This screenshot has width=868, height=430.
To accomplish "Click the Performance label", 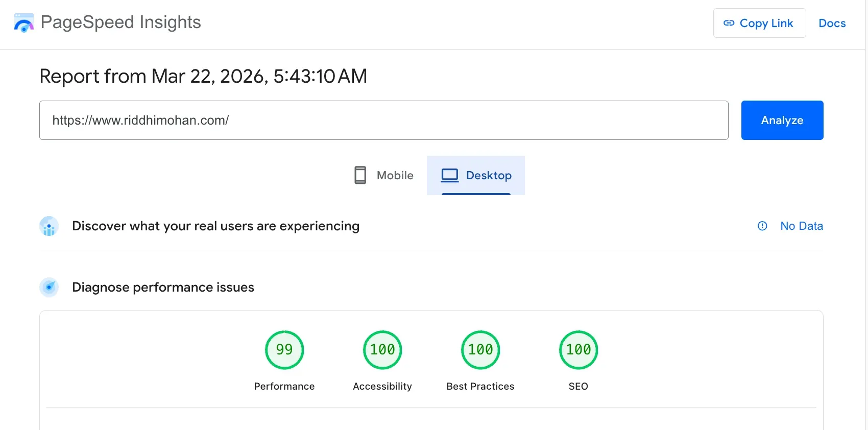I will tap(284, 387).
